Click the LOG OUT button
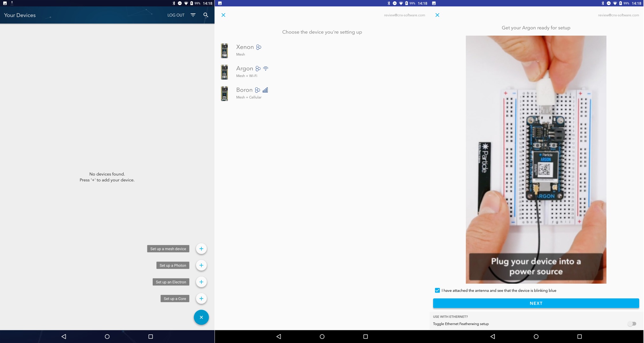Image resolution: width=644 pixels, height=343 pixels. tap(176, 15)
